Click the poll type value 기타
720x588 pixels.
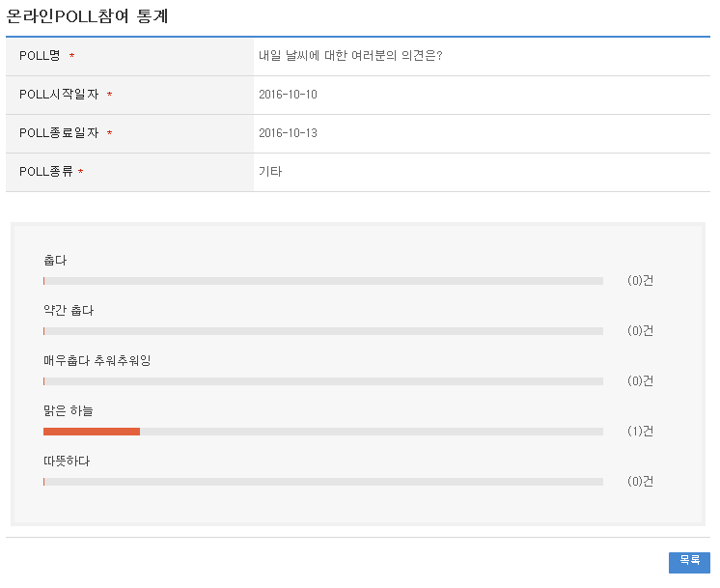(x=270, y=172)
